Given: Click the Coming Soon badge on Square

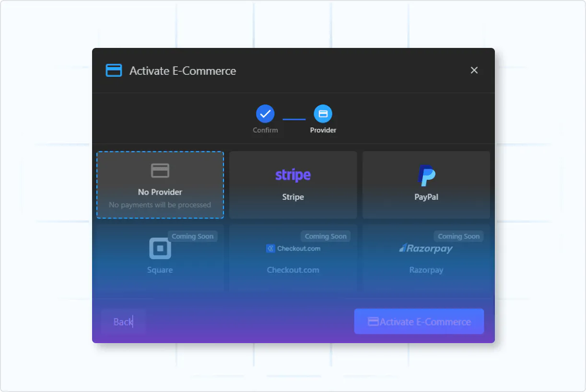Looking at the screenshot, I should click(x=193, y=236).
